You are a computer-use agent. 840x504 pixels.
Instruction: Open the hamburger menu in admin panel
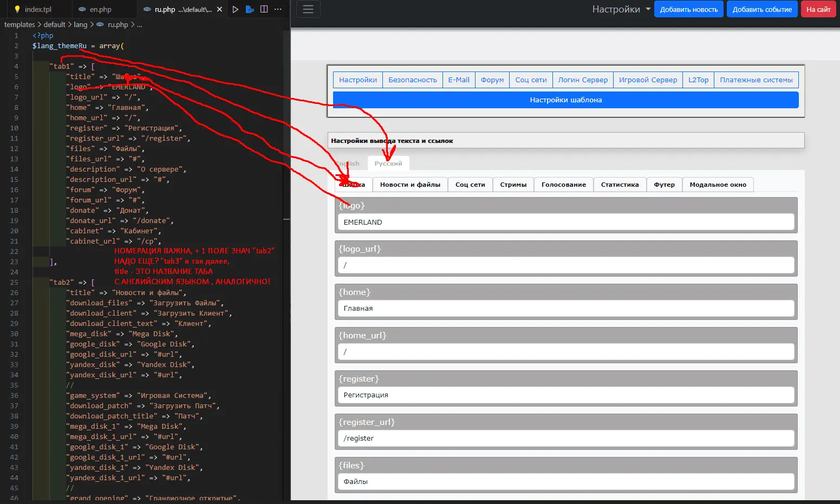[308, 9]
